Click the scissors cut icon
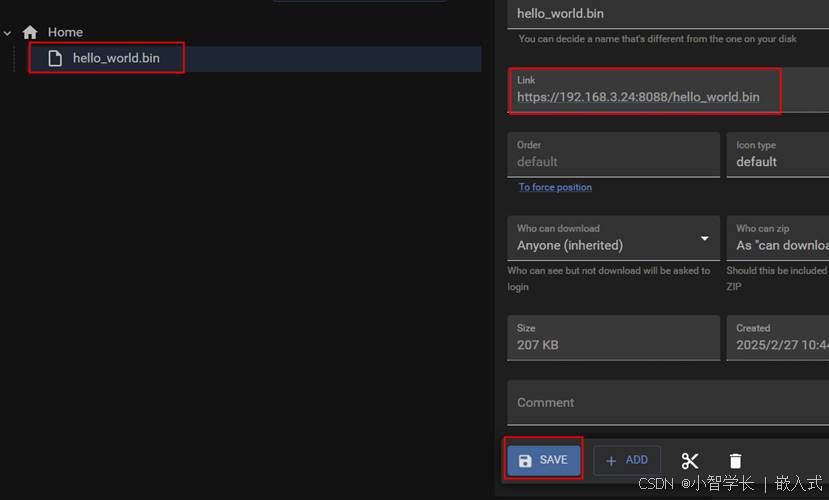 (690, 461)
